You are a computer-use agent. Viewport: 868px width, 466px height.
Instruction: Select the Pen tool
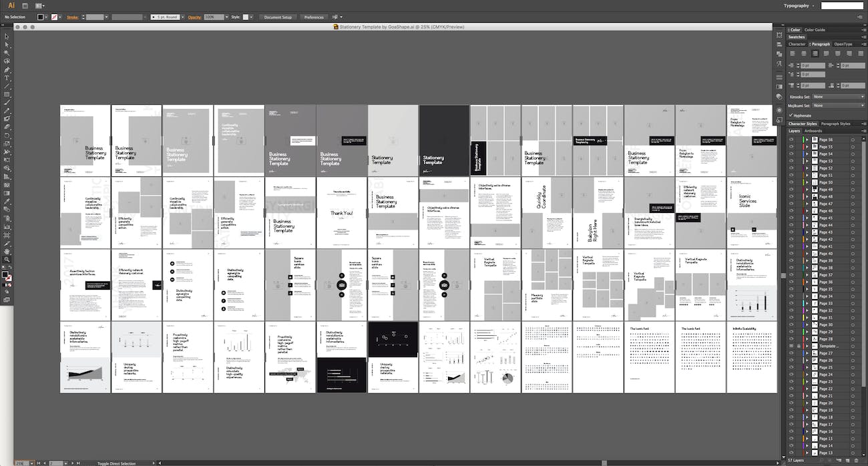7,69
